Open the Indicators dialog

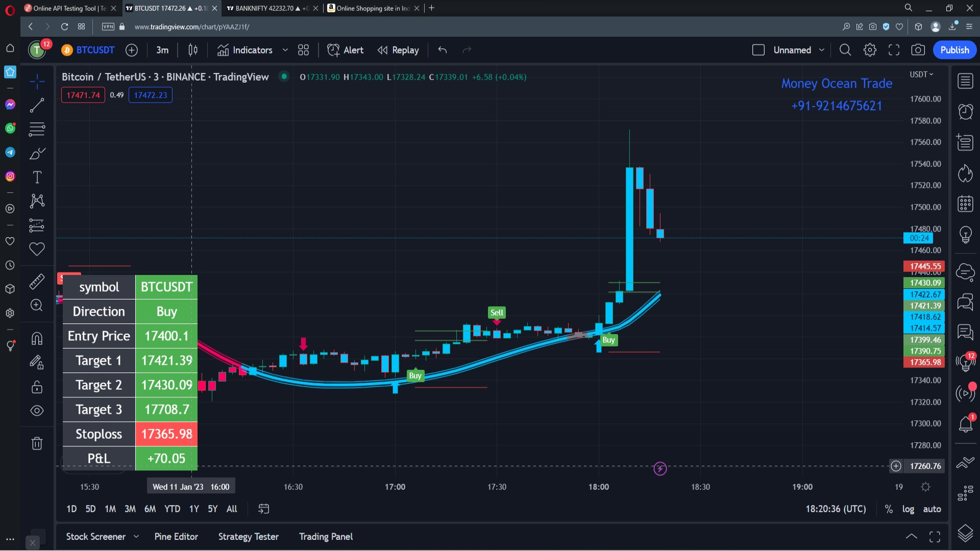click(245, 50)
